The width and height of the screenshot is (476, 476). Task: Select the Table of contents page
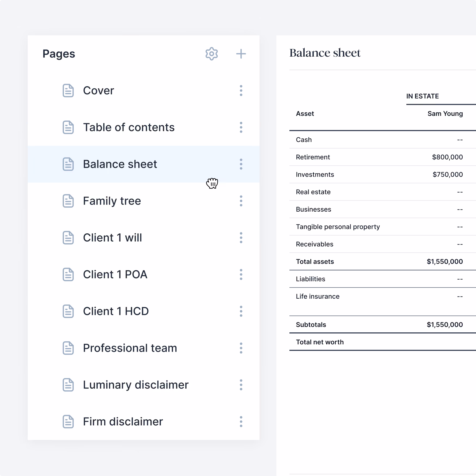pos(144,127)
